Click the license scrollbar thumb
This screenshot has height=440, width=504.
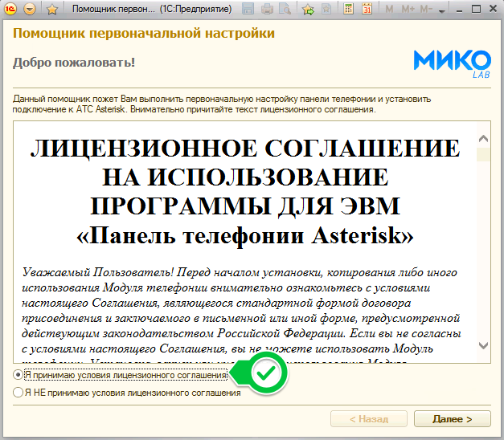click(483, 154)
